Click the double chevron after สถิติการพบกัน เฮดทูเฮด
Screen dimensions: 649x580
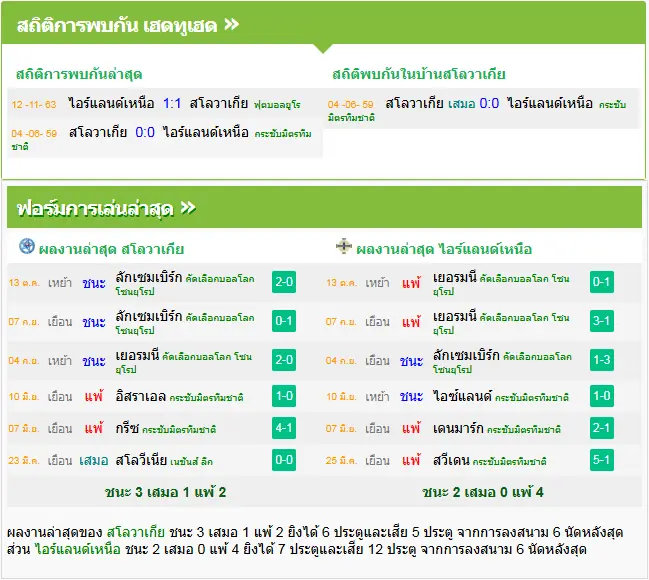coord(231,25)
